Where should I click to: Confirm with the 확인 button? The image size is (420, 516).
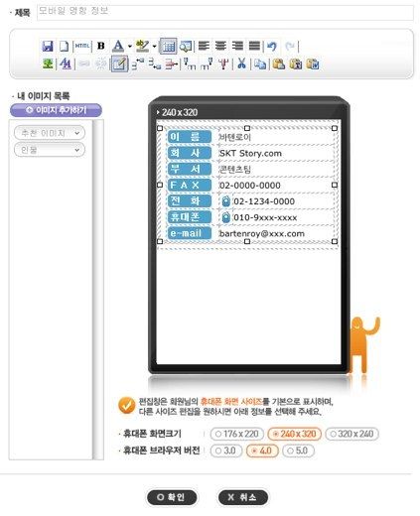click(x=172, y=497)
